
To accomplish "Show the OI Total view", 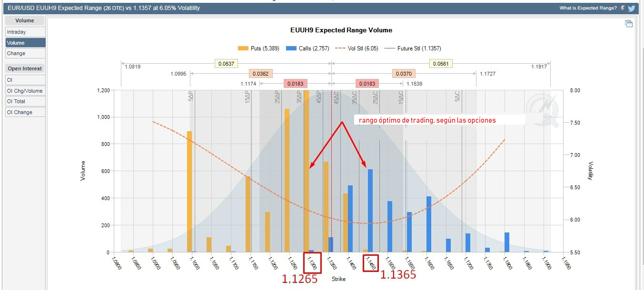I will pos(25,101).
